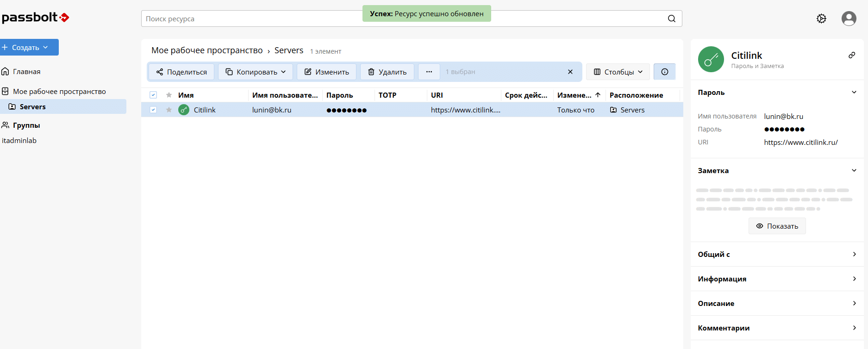868x349 pixels.
Task: Click Поделиться share button
Action: pyautogui.click(x=181, y=72)
